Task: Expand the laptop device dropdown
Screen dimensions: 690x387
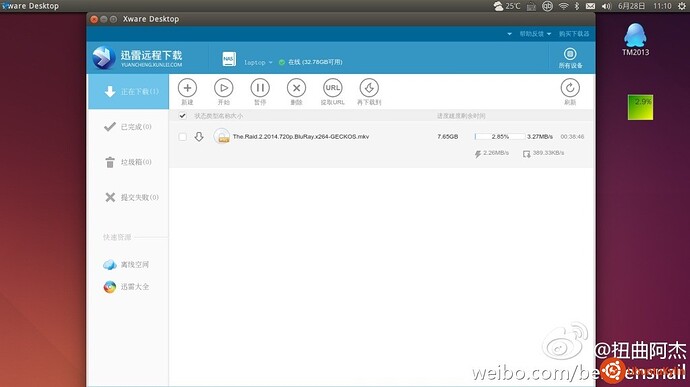Action: 259,63
